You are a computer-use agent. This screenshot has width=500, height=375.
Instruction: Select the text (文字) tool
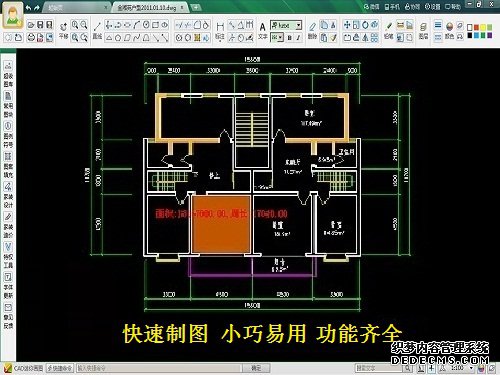[x=263, y=31]
